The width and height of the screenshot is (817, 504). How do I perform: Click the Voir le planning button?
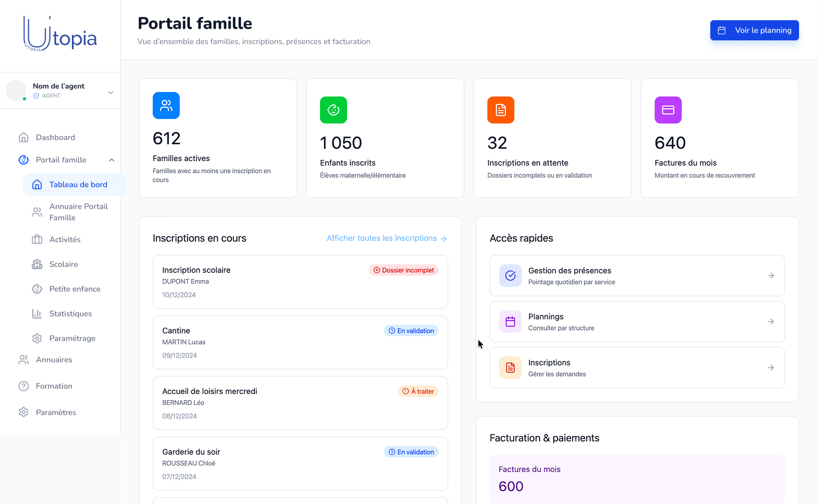pyautogui.click(x=754, y=30)
